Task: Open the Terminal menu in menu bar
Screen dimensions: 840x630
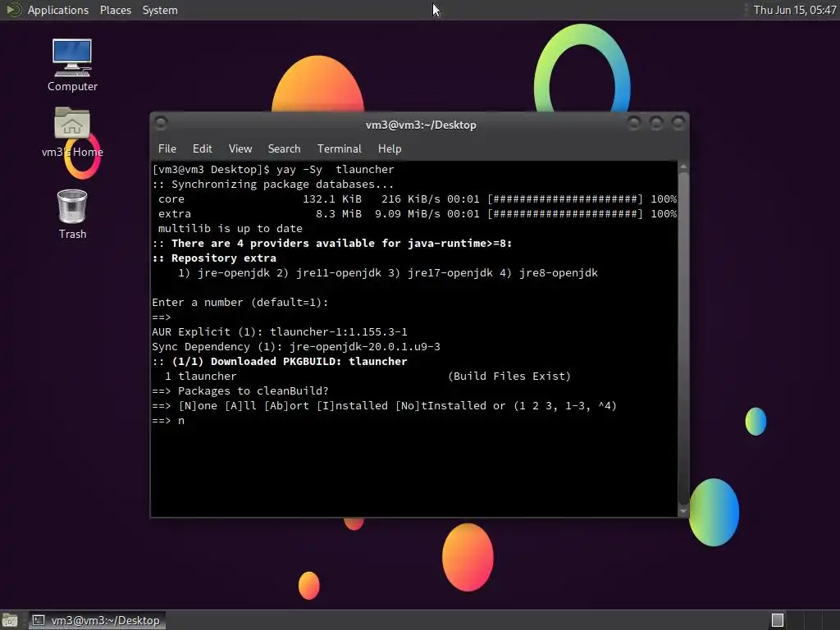Action: pyautogui.click(x=339, y=149)
